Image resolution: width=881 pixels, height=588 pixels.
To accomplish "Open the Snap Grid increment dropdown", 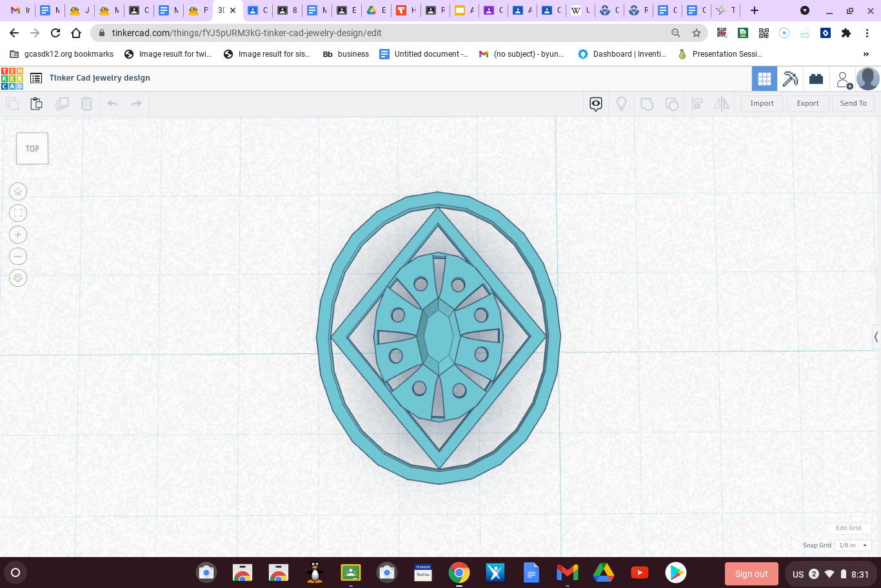I will click(853, 545).
